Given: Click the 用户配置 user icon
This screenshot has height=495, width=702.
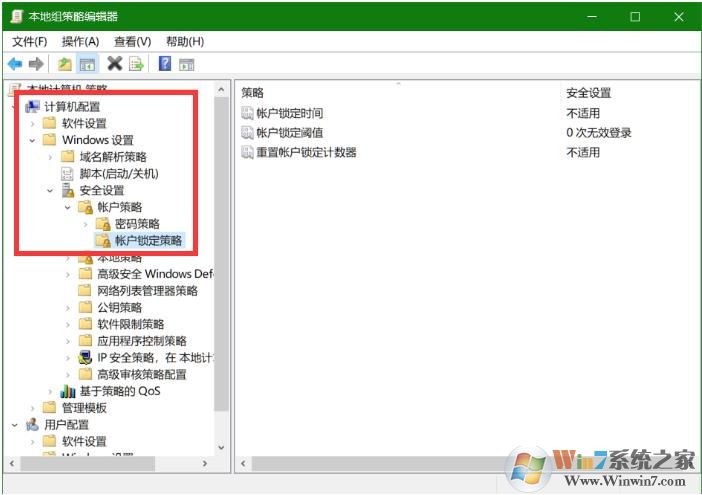Looking at the screenshot, I should [x=32, y=425].
